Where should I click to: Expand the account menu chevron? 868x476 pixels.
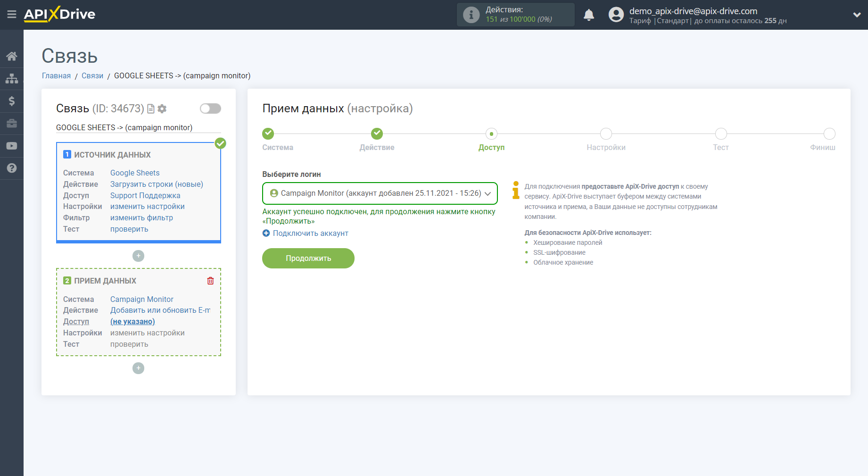pos(857,15)
